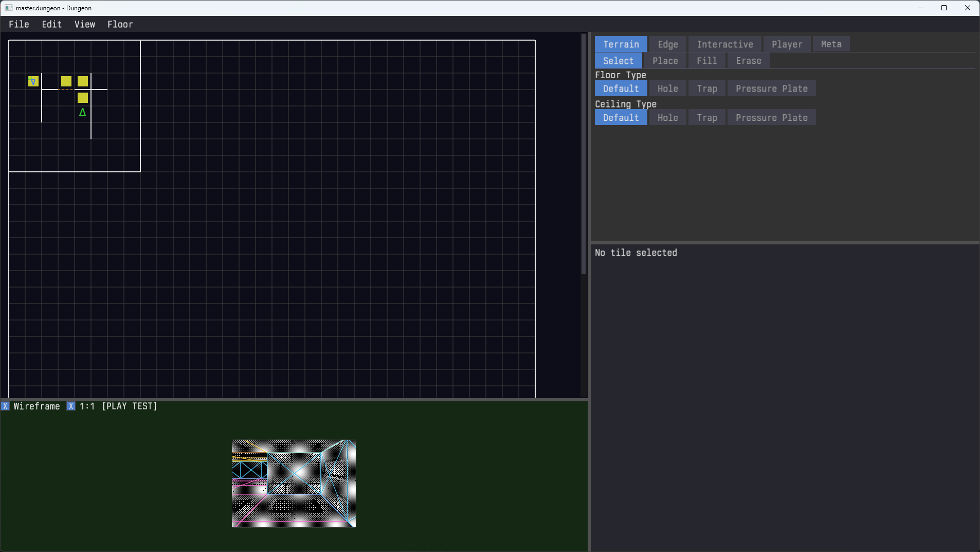Screen dimensions: 980x552
Task: Set Ceiling Type to Trap
Action: 706,118
